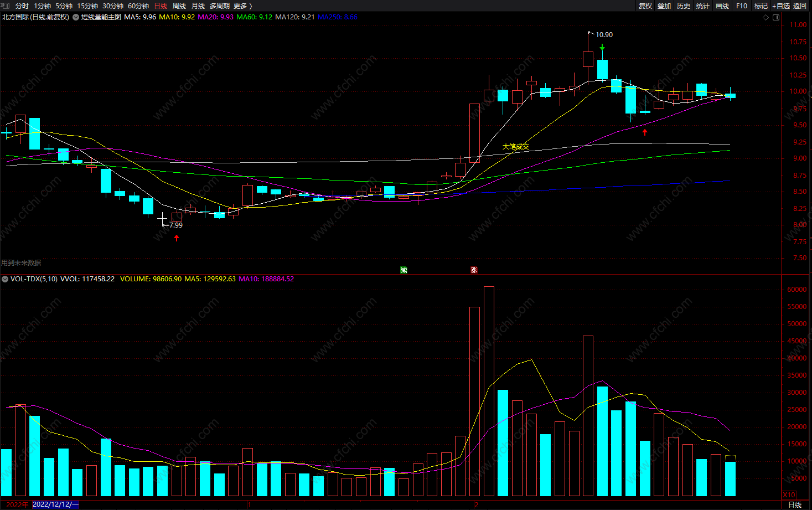Viewport: 812px width, 510px height.
Task: Select the 60分钟 period
Action: (x=138, y=6)
